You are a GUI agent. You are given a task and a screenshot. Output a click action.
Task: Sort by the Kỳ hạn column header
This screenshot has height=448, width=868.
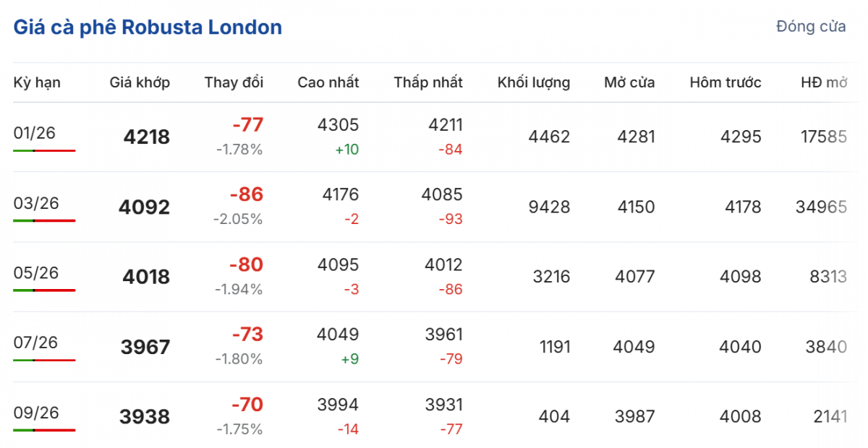(x=37, y=82)
